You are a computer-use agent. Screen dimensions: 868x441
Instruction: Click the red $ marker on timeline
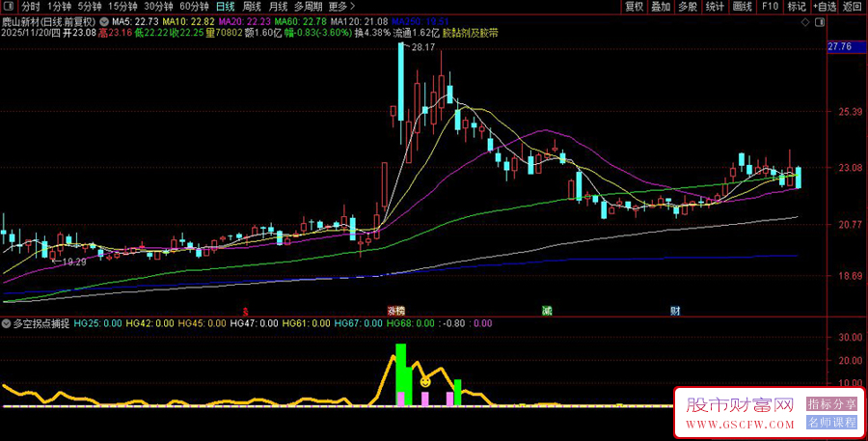click(x=246, y=311)
